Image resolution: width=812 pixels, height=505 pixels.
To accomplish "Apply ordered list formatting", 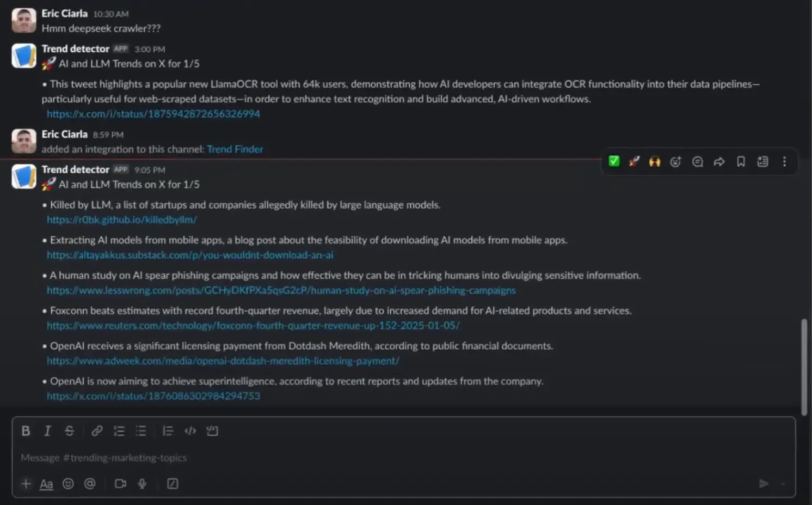I will (119, 430).
